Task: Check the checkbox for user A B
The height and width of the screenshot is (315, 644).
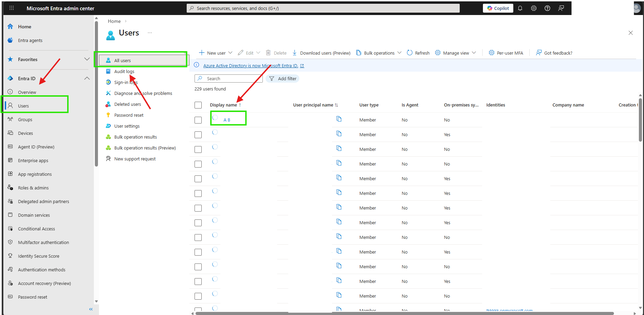Action: 198,120
